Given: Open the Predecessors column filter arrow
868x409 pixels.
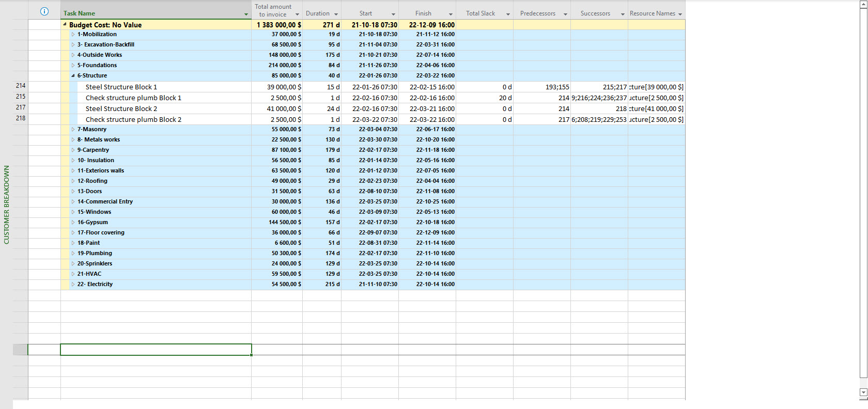Looking at the screenshot, I should click(x=565, y=14).
